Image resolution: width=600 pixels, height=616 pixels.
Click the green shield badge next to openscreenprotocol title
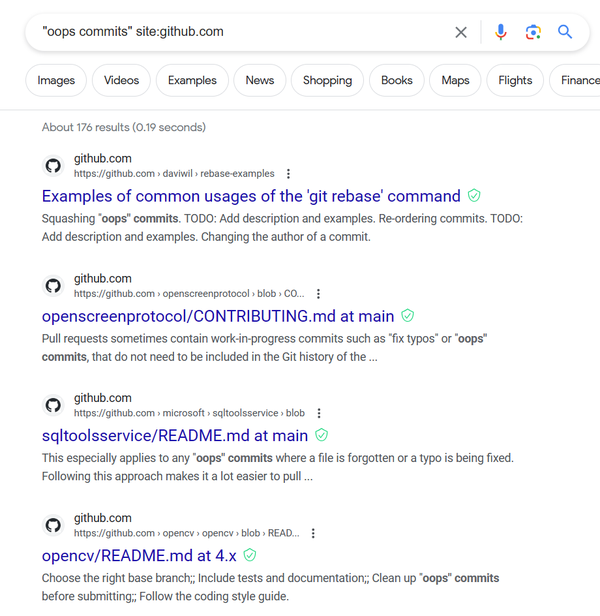coord(407,315)
